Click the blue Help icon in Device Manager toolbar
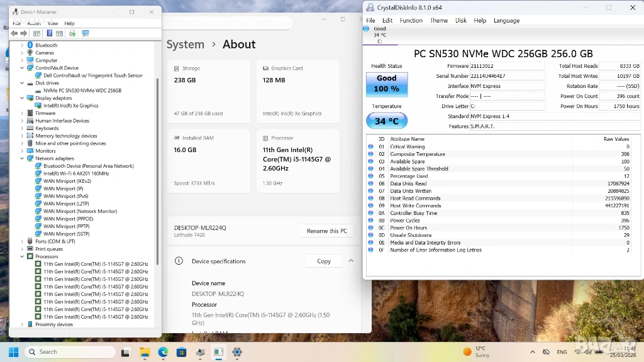The width and height of the screenshot is (644, 362). [48, 33]
